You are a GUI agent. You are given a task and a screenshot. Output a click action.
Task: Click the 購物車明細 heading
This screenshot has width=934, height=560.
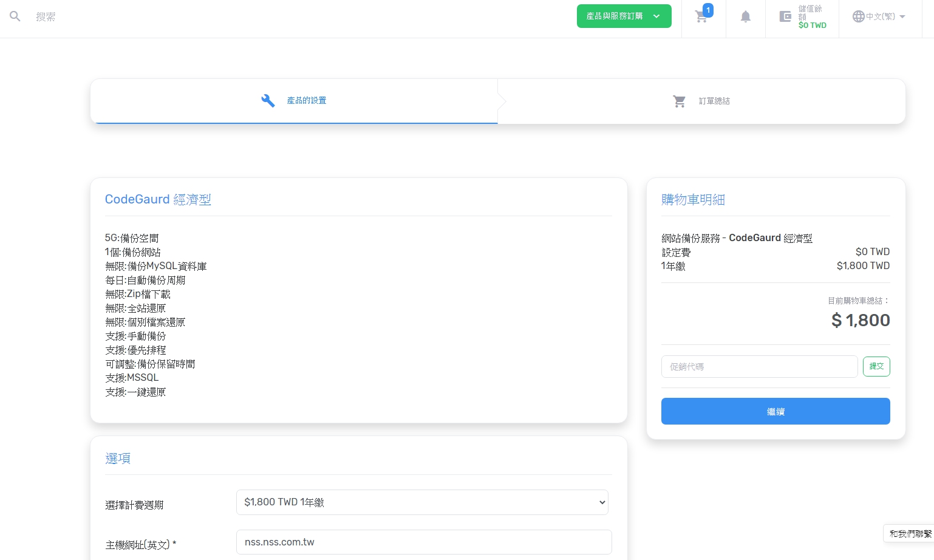tap(693, 199)
